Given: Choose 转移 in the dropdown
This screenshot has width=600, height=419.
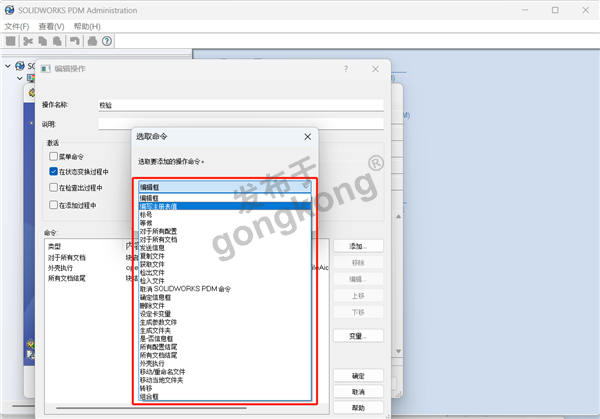Looking at the screenshot, I should [225, 388].
